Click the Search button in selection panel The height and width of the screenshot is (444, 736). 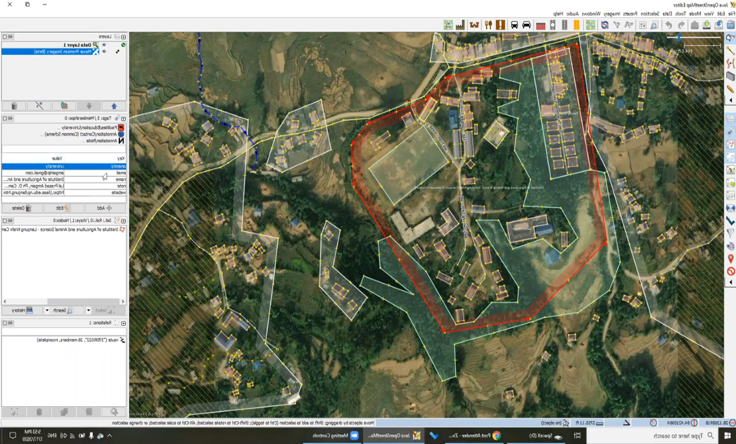(x=62, y=310)
